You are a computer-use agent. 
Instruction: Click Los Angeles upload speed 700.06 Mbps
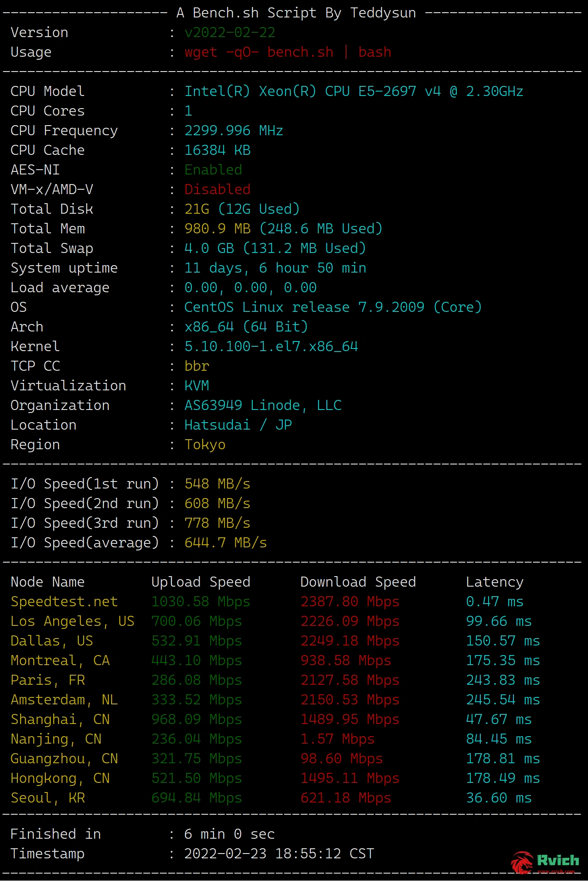tap(197, 621)
